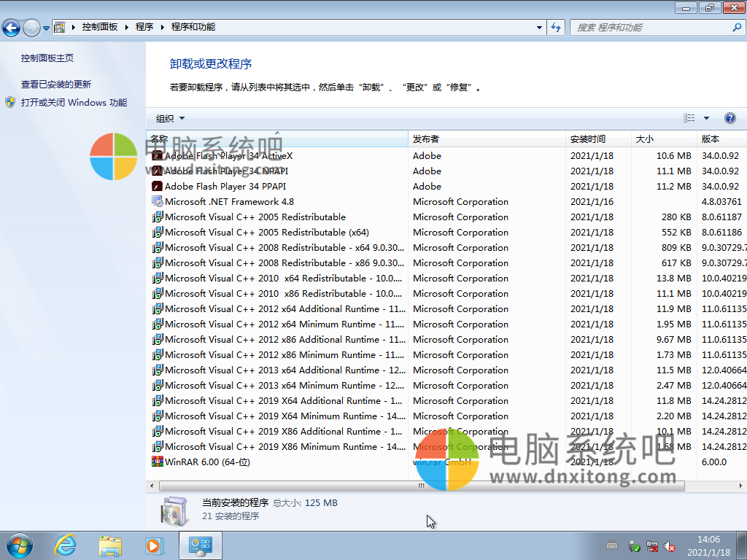Click the version 6.00.0 cell
The image size is (747, 560).
714,462
